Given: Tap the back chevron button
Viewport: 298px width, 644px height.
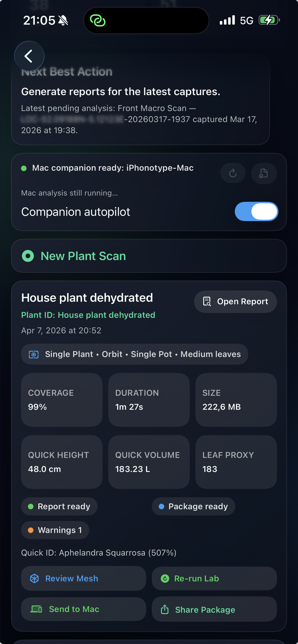Looking at the screenshot, I should 29,56.
